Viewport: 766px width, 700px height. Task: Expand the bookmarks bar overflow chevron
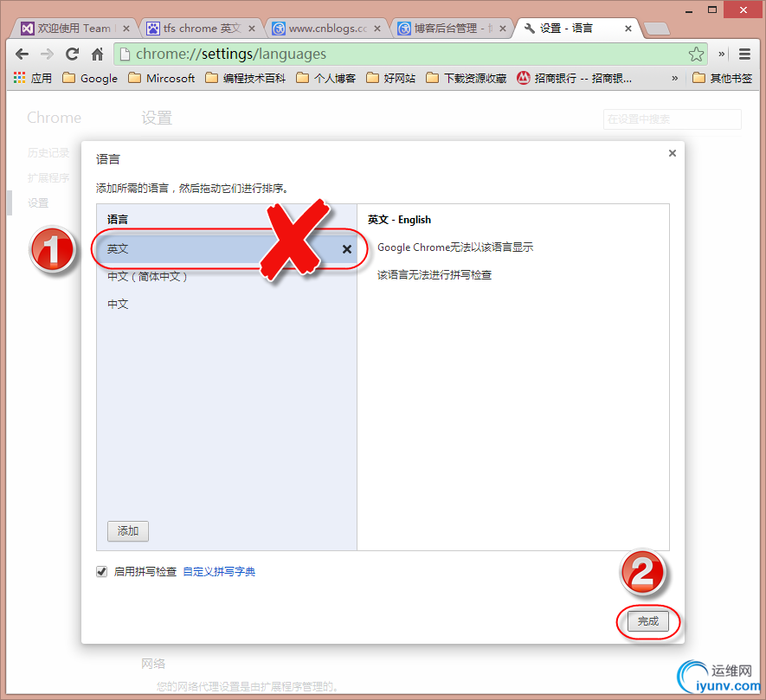(x=674, y=78)
